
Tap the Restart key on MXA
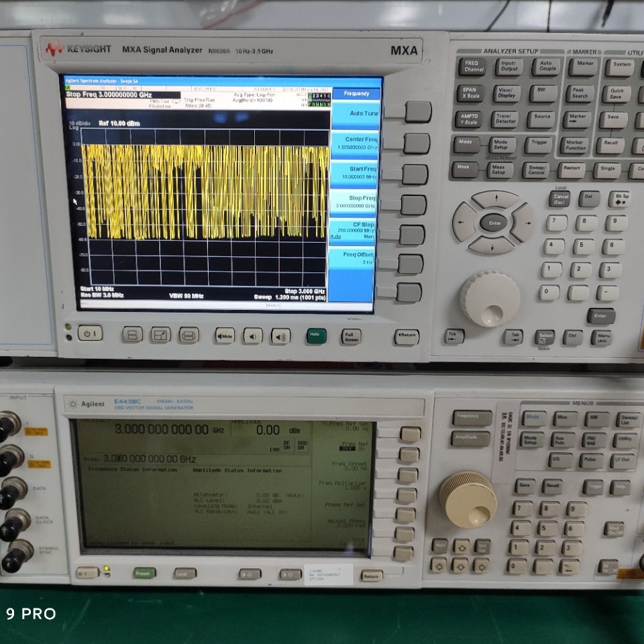572,170
